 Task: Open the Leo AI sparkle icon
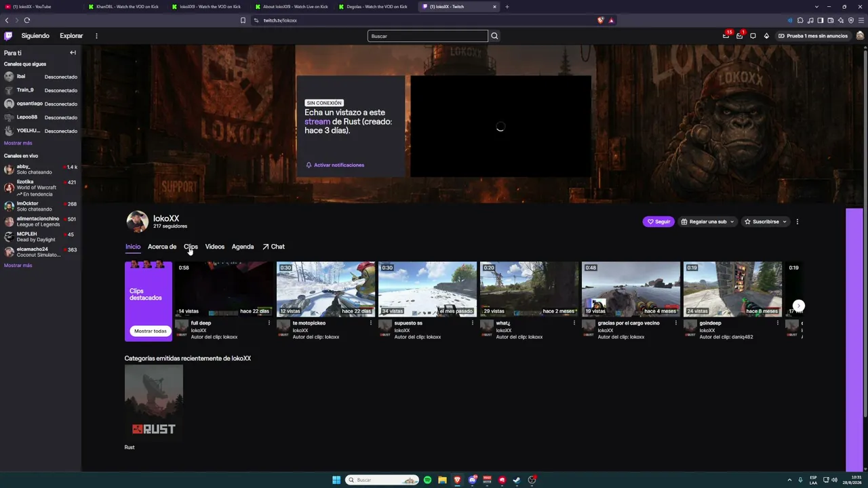841,20
